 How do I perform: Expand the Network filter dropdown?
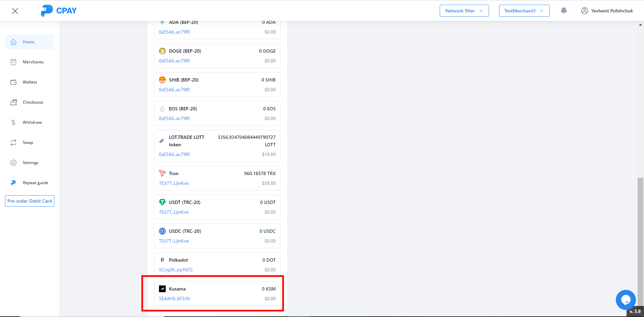(464, 11)
